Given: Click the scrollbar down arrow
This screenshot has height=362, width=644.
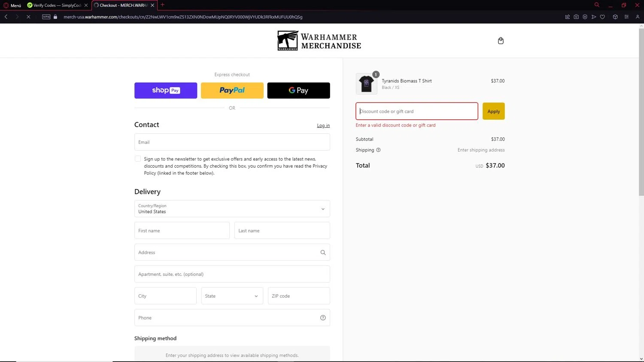Looking at the screenshot, I should (641, 359).
